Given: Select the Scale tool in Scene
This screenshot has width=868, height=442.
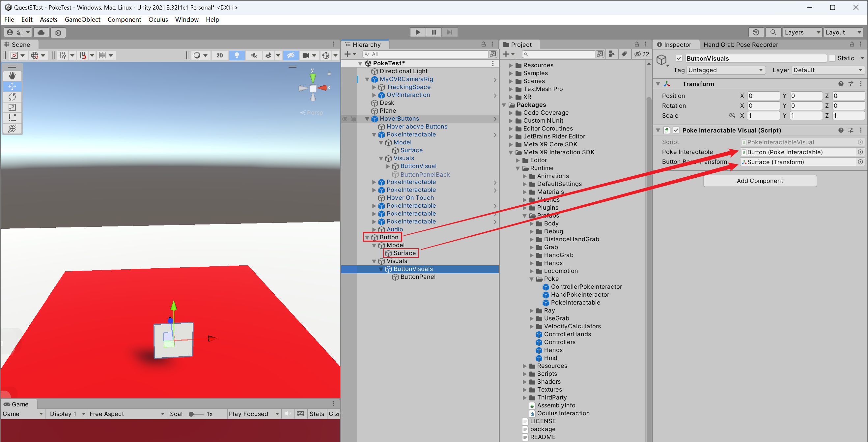Looking at the screenshot, I should coord(12,107).
